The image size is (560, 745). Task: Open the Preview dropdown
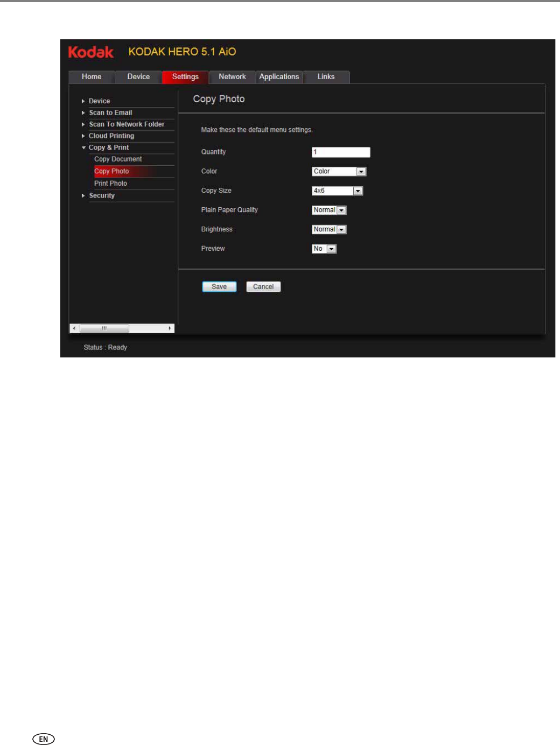324,249
